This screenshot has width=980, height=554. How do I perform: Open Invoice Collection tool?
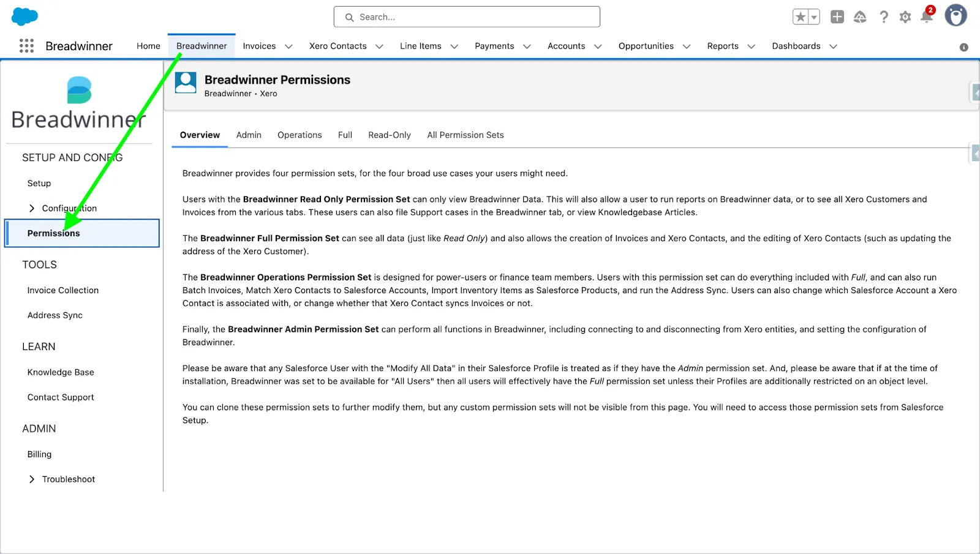[x=63, y=290]
